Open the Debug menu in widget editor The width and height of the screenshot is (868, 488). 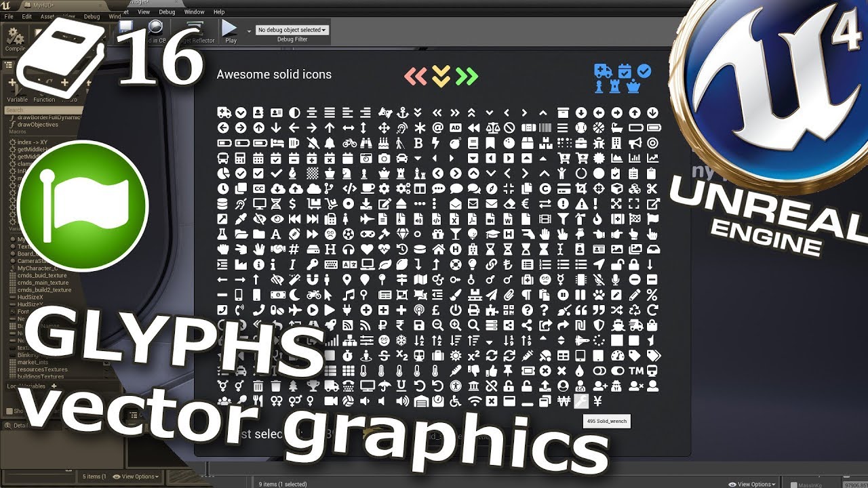click(167, 12)
